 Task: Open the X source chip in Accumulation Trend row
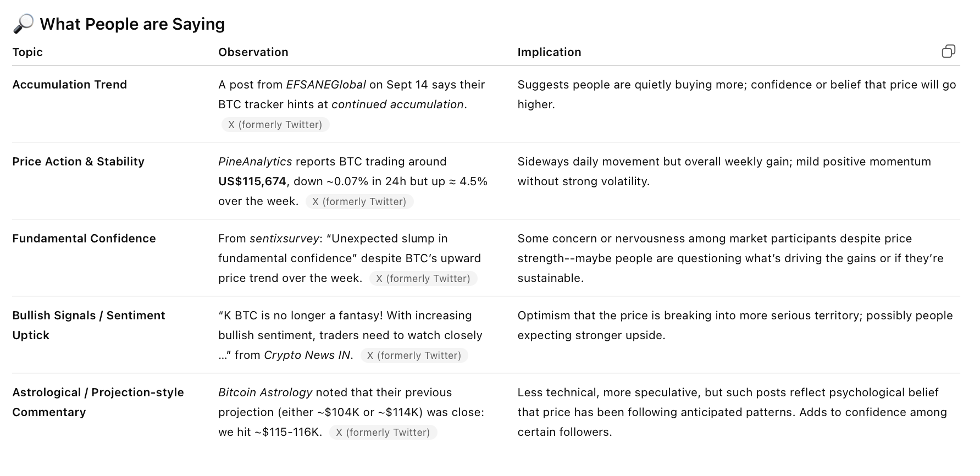(x=275, y=125)
